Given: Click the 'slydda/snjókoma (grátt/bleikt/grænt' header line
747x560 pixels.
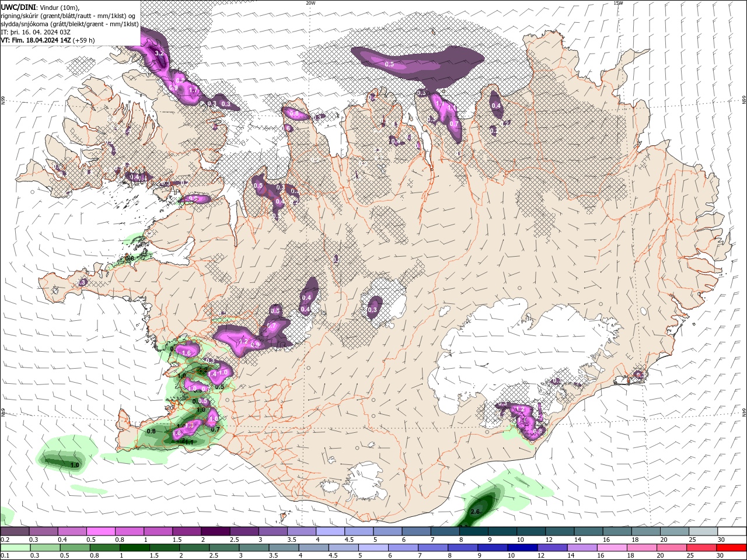Looking at the screenshot, I should (x=69, y=24).
